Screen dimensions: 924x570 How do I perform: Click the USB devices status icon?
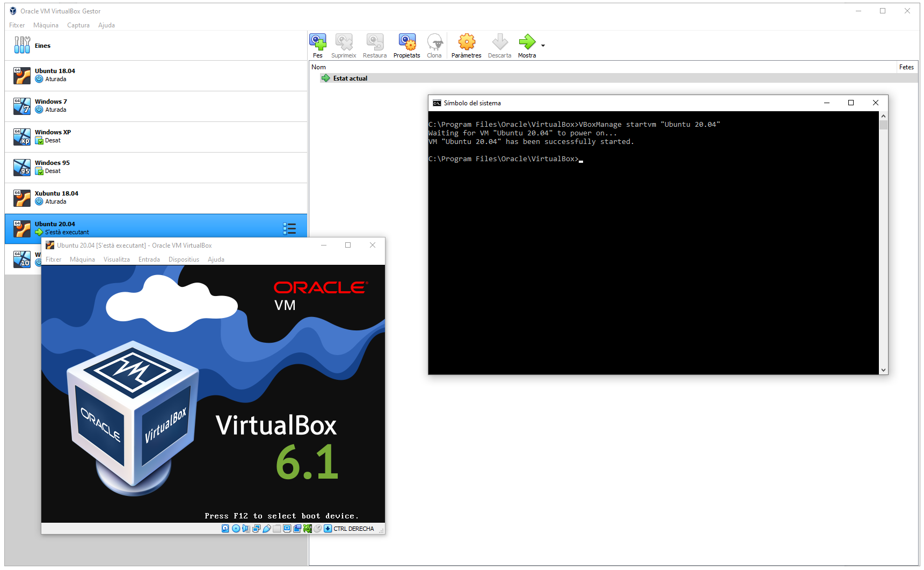click(x=267, y=529)
